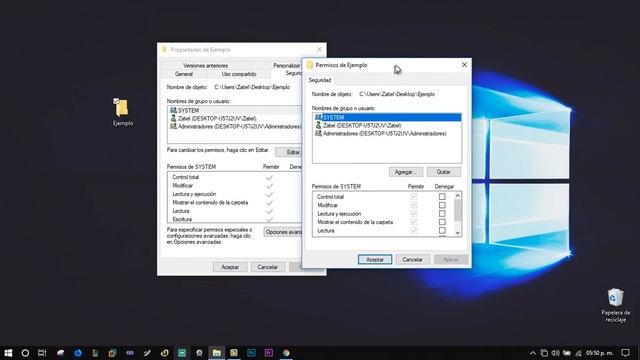Open the purple Premiere taskbar icon
The image size is (640, 360).
[269, 353]
